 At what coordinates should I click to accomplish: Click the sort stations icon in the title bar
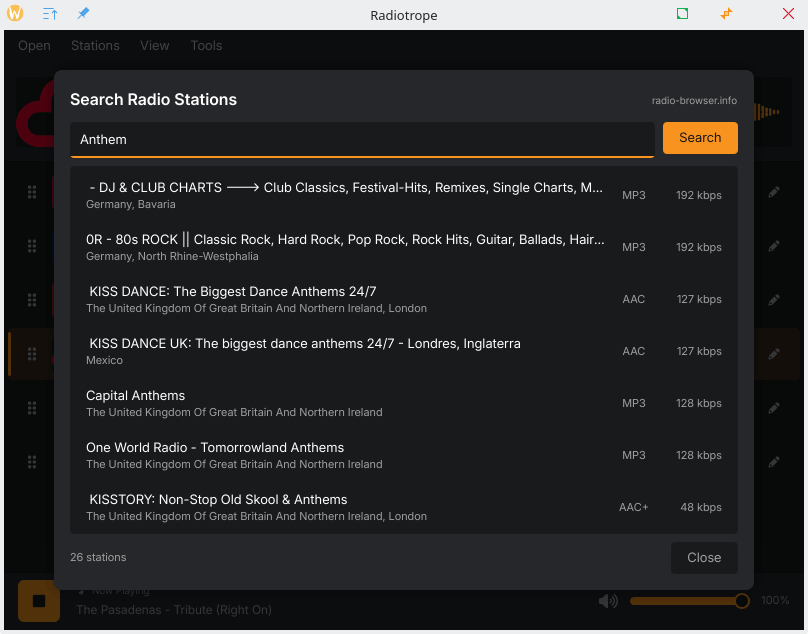click(x=47, y=14)
